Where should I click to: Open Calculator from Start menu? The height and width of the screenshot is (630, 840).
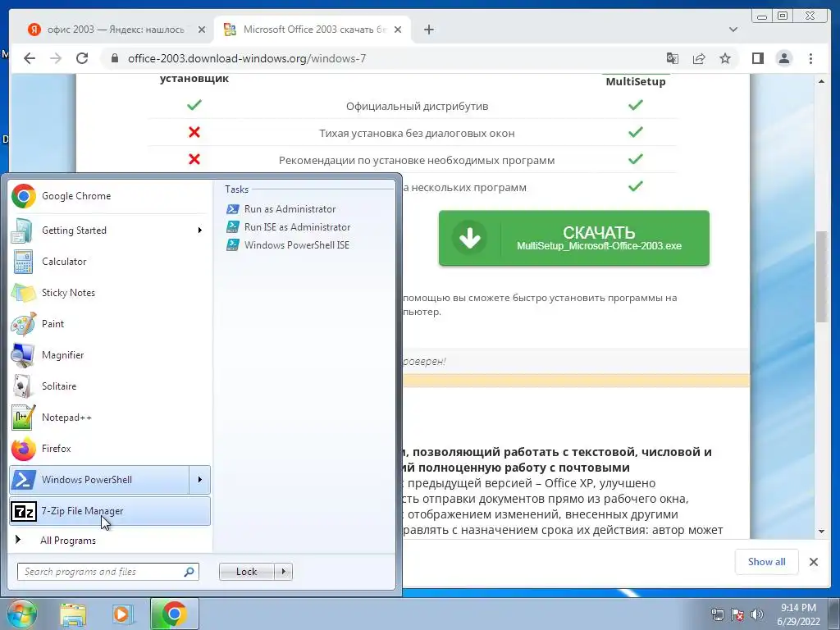coord(109,262)
